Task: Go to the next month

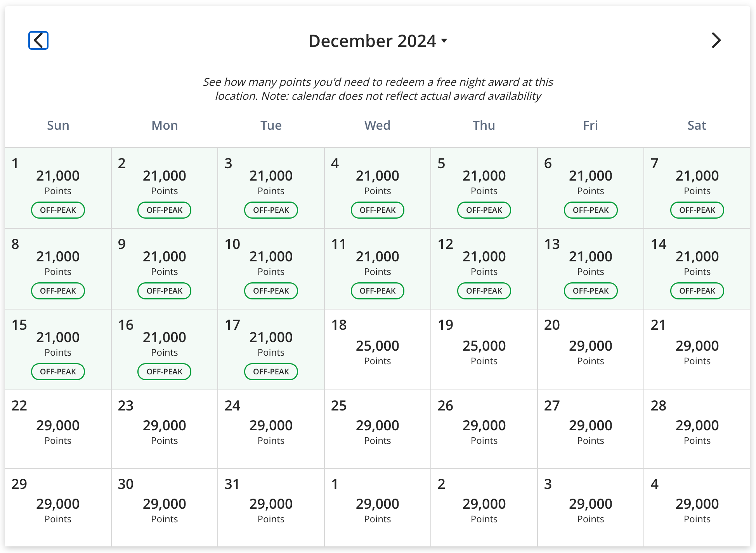Action: [716, 40]
